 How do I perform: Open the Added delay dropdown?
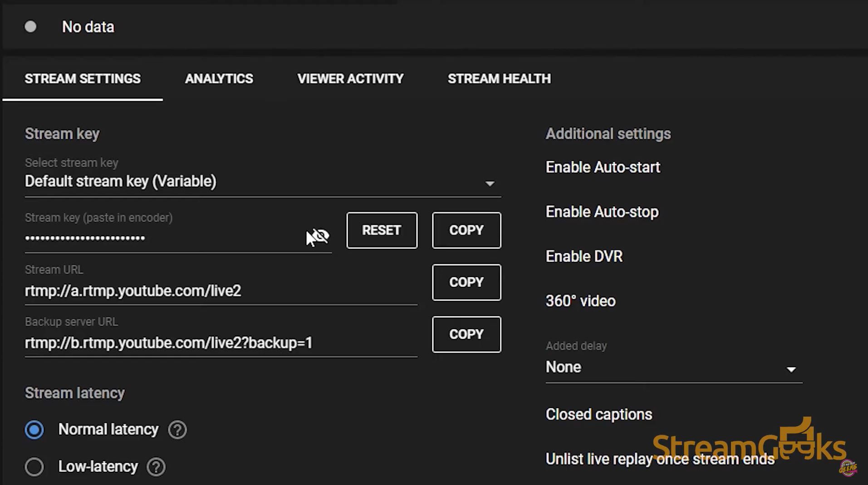[791, 369]
